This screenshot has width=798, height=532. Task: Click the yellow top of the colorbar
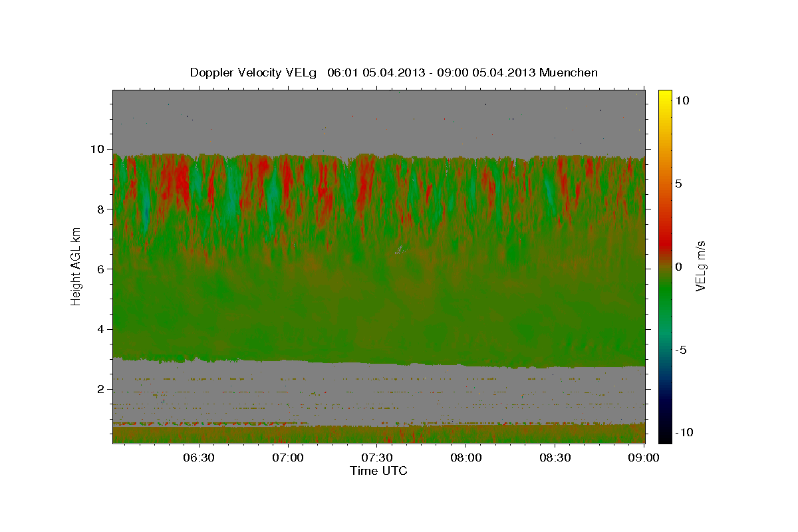click(664, 96)
